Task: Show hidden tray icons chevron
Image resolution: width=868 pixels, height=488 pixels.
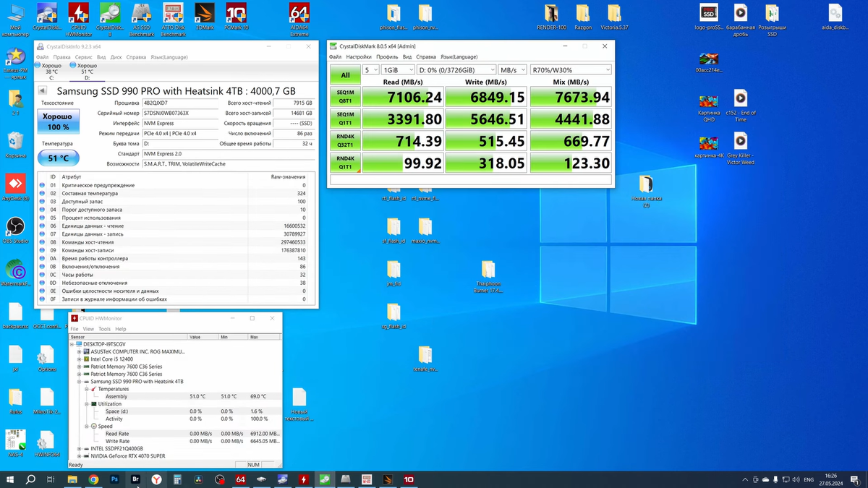Action: tap(745, 479)
